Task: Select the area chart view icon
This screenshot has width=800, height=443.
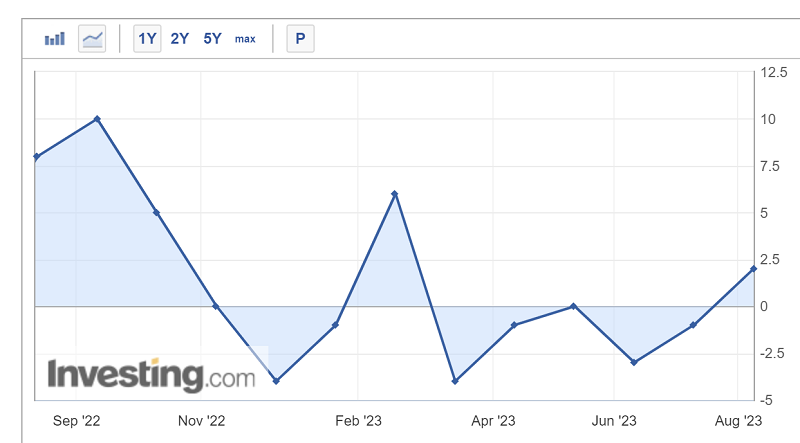Action: (92, 39)
